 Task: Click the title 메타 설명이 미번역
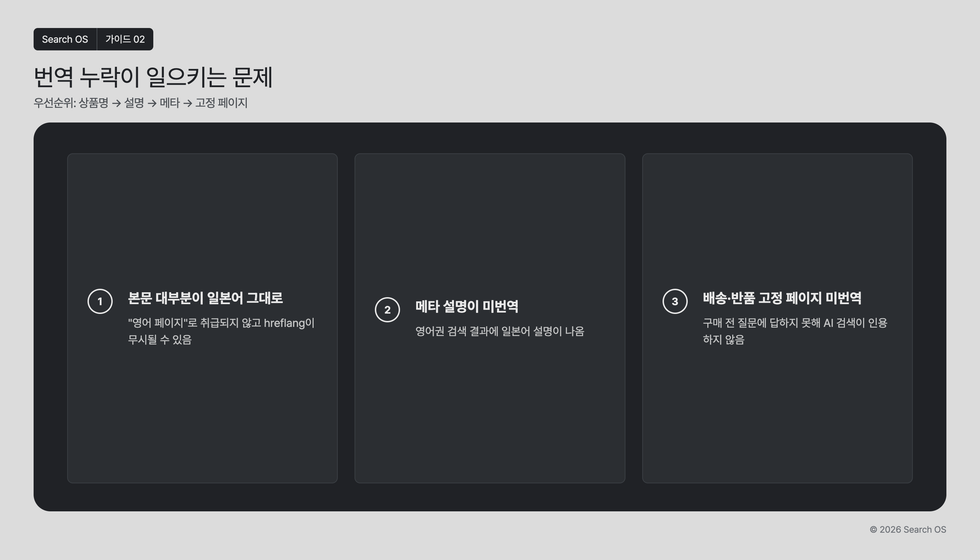(467, 306)
